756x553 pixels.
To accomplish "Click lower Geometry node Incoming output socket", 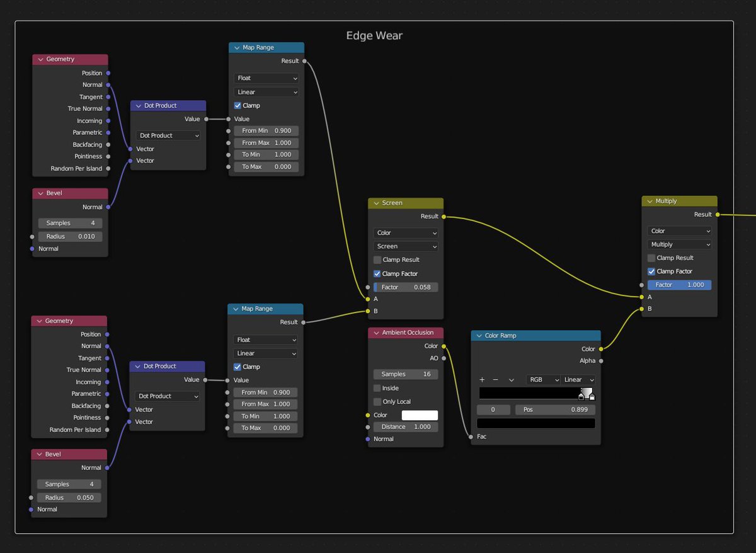I will (x=107, y=382).
